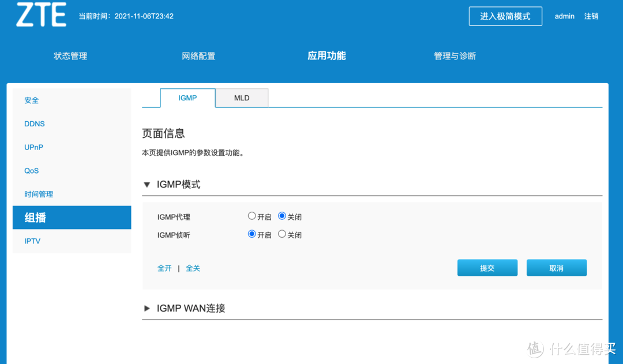
Task: Open the IPTV settings page
Action: point(32,241)
